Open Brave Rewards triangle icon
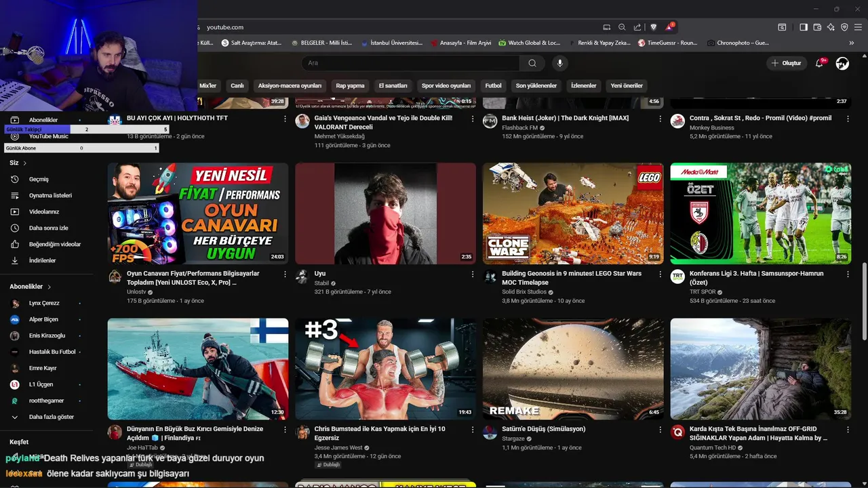Screen dimensions: 868x488 (669, 27)
